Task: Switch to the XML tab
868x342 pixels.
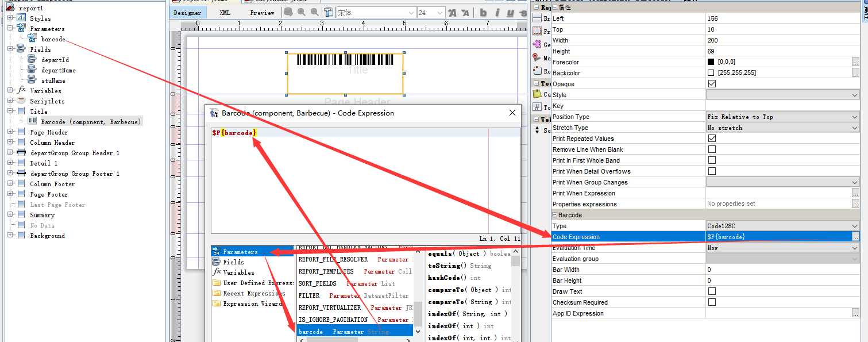Action: (225, 13)
